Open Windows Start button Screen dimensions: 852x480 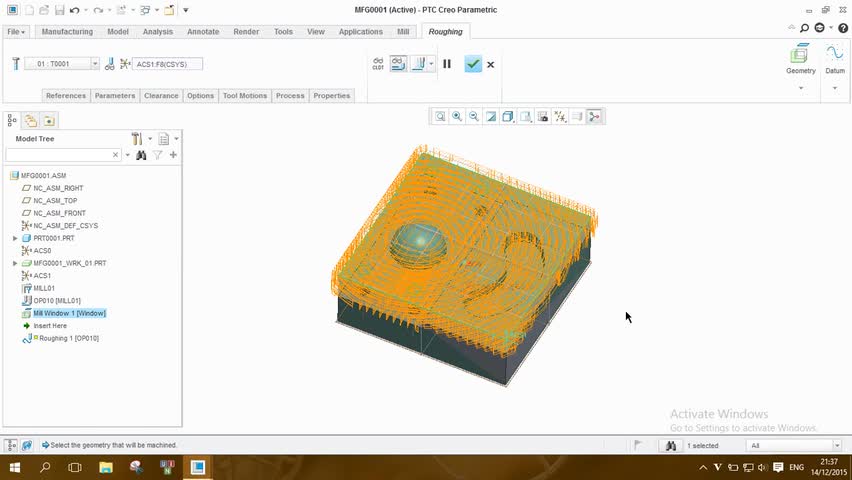pyautogui.click(x=15, y=467)
